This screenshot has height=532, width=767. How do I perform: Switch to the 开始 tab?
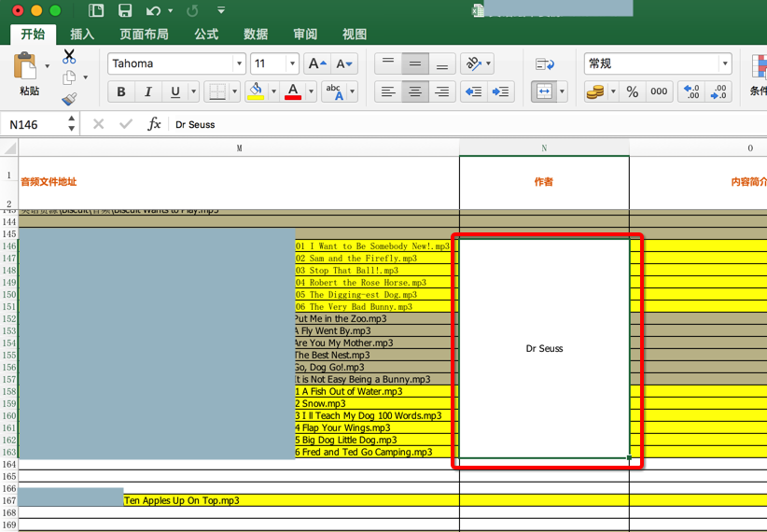coord(34,35)
